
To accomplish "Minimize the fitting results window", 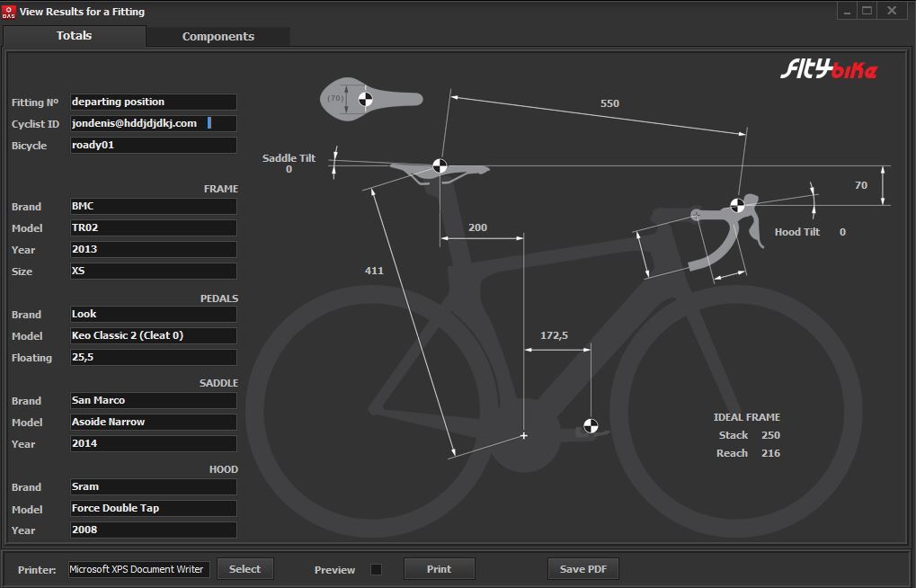I will tap(847, 11).
